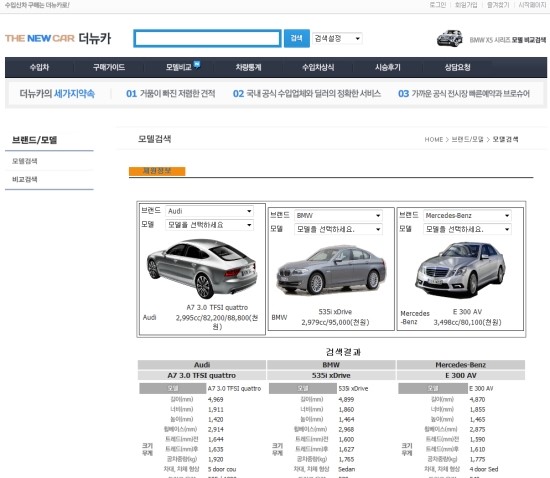Select the orange 제원정보 tab

157,171
